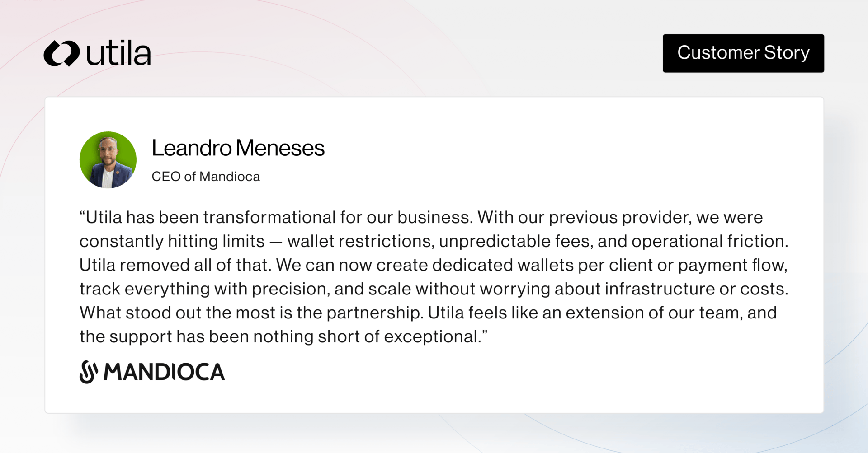The image size is (868, 453).
Task: Click the MANDIOCA wordmark
Action: coord(164,372)
